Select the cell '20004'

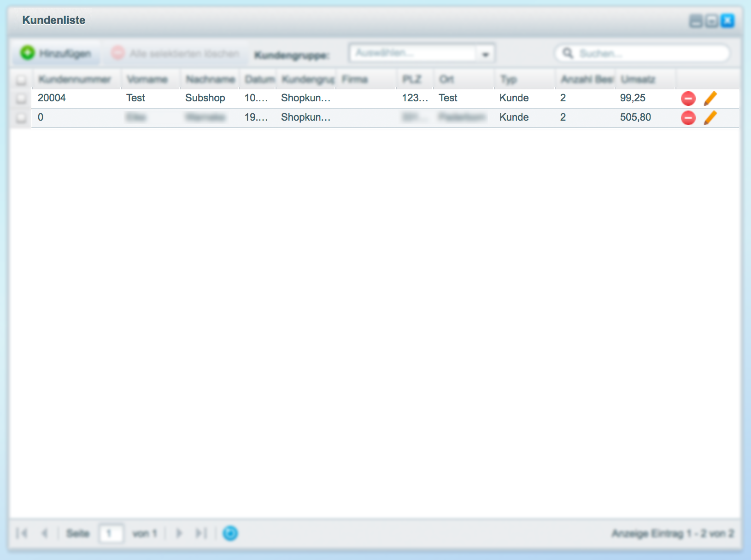pos(52,98)
